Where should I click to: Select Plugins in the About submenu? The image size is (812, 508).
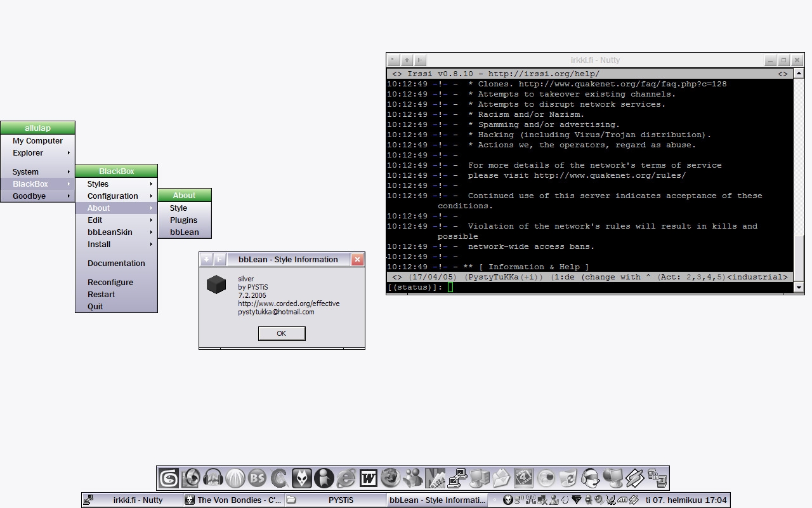click(x=184, y=220)
